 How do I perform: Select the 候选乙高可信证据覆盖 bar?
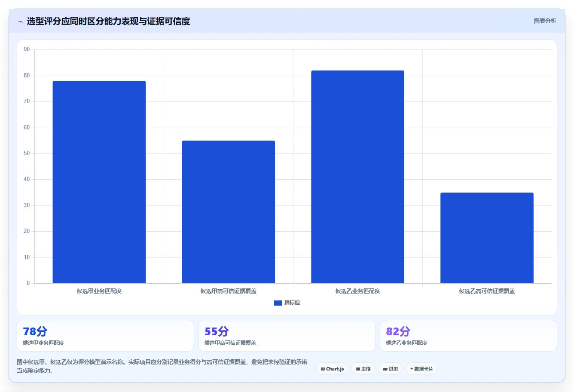487,238
